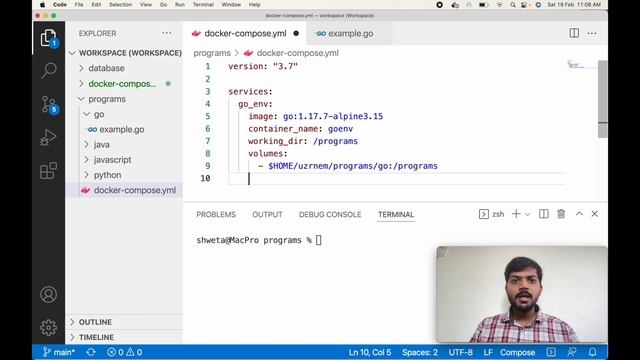
Task: Maximize the panel size chevron
Action: (x=579, y=213)
